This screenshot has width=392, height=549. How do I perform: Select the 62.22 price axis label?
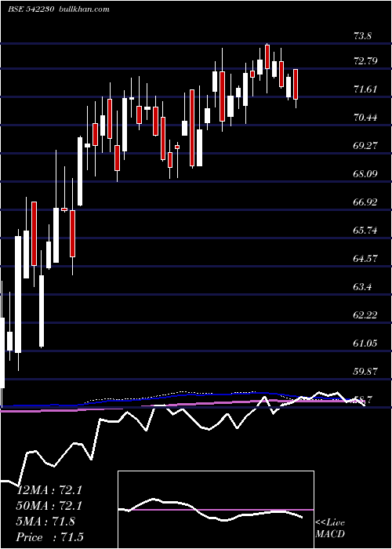tap(365, 315)
